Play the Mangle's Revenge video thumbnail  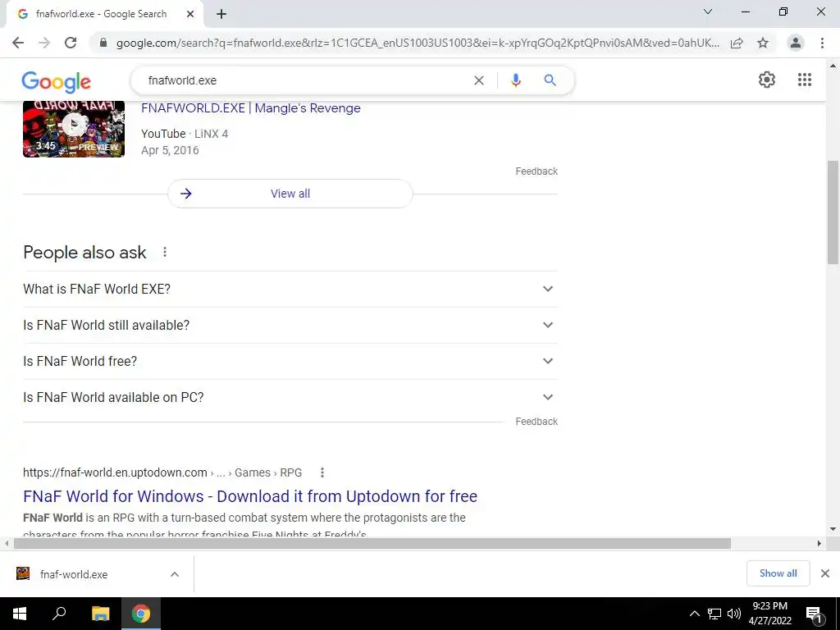click(x=74, y=129)
